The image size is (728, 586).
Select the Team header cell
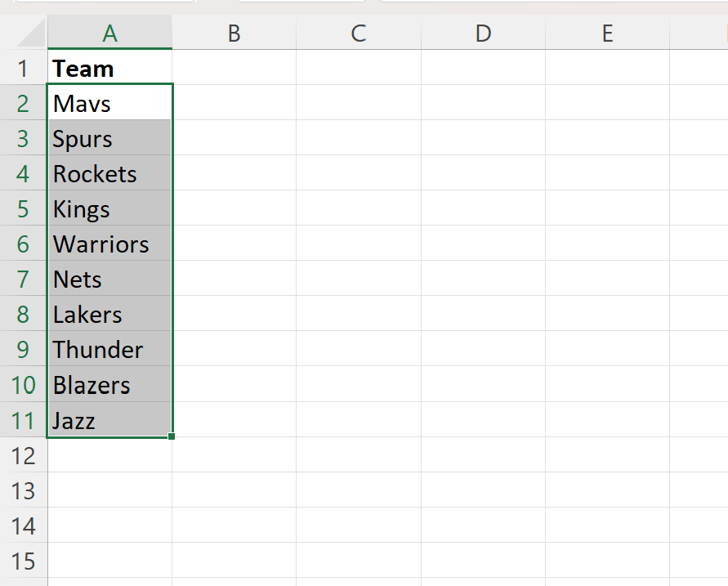pyautogui.click(x=109, y=69)
